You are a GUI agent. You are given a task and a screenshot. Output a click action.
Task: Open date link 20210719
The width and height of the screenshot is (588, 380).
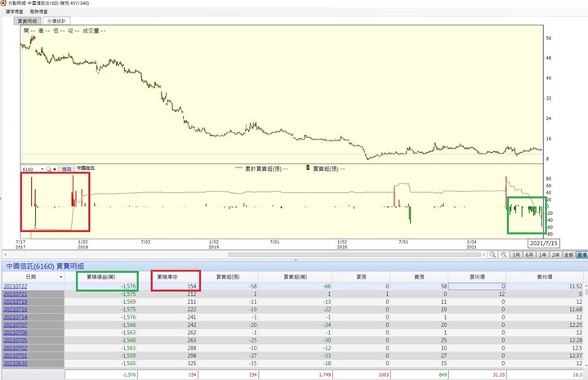pos(16,302)
